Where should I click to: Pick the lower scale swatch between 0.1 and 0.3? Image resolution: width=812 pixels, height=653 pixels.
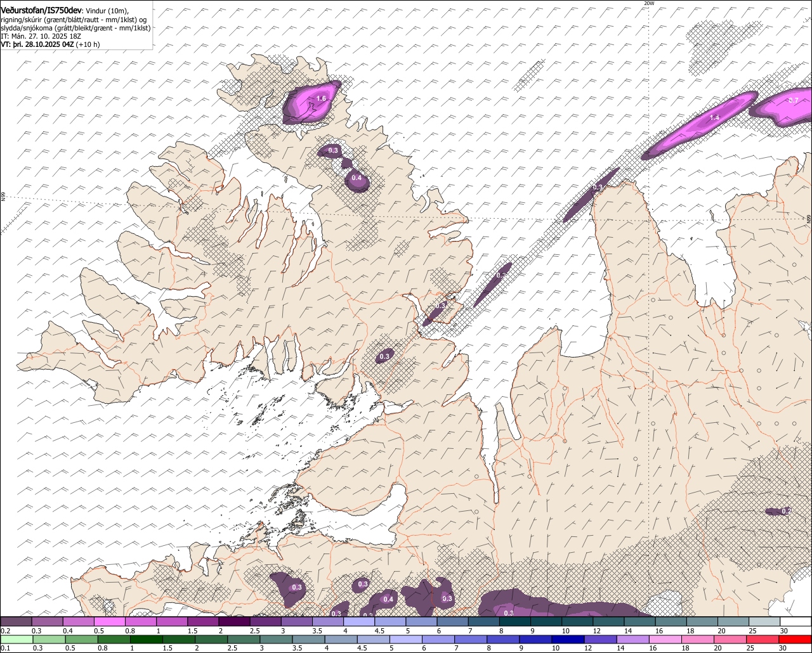(17, 639)
